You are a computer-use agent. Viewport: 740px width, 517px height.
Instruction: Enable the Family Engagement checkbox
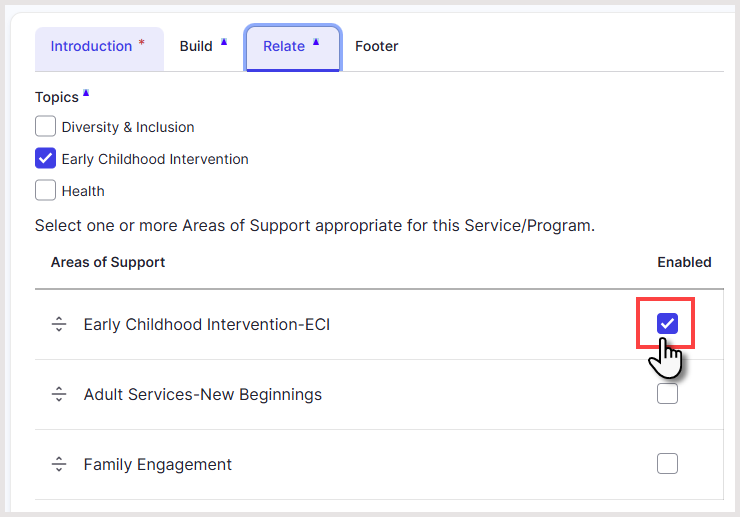[667, 464]
